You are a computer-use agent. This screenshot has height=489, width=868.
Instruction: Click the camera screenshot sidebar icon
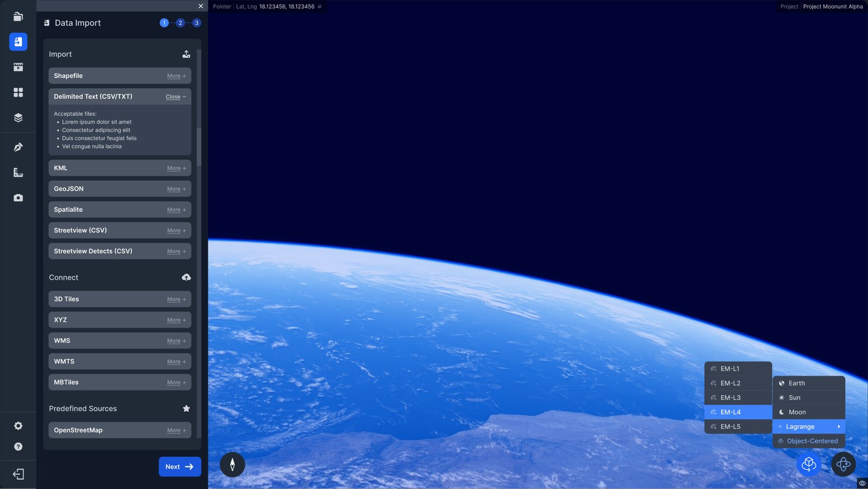pyautogui.click(x=18, y=198)
